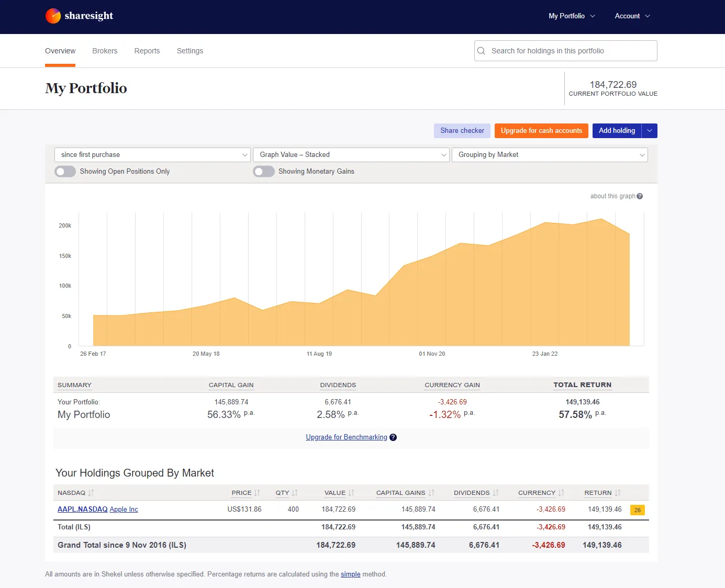The image size is (725, 588).
Task: Enable Showing Open Positions Only
Action: point(65,171)
